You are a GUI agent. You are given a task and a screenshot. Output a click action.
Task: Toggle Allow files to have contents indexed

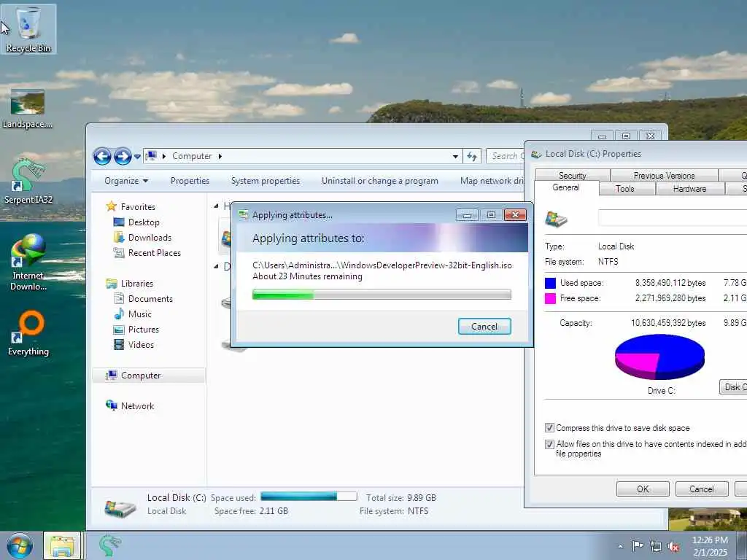coord(549,444)
